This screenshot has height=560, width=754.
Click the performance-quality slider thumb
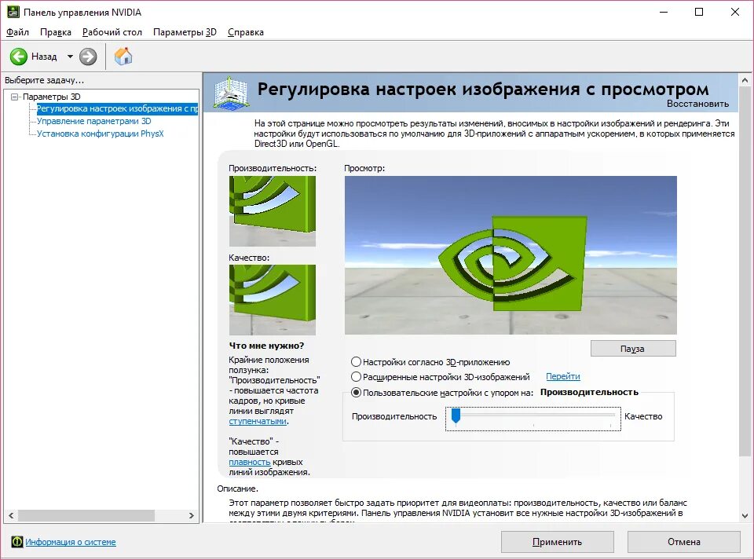pos(456,415)
